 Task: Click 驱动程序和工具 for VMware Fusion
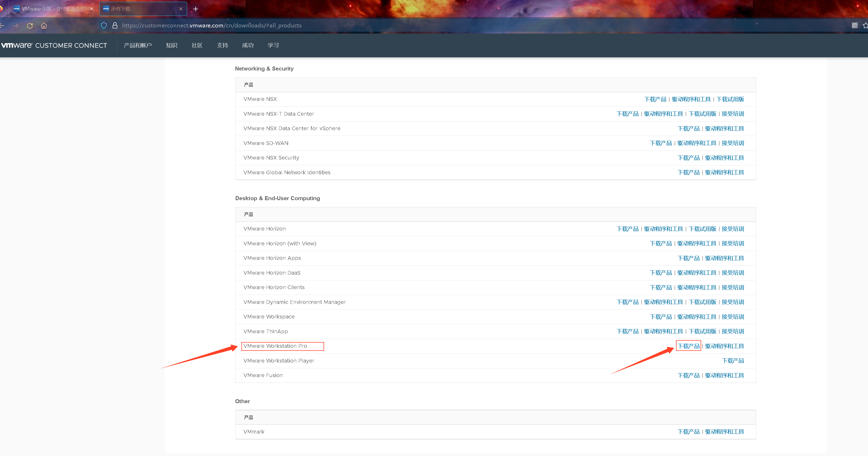pyautogui.click(x=725, y=375)
